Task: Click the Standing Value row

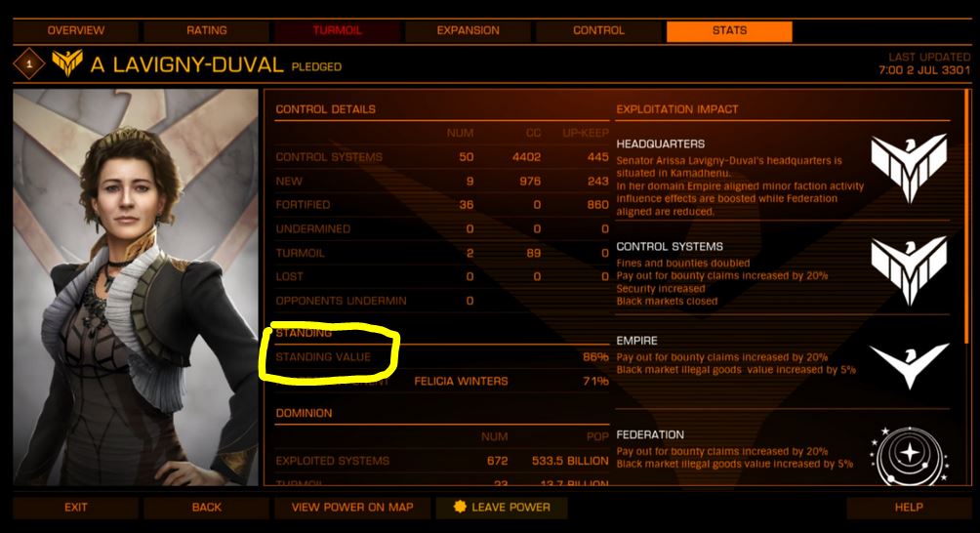Action: [x=442, y=356]
